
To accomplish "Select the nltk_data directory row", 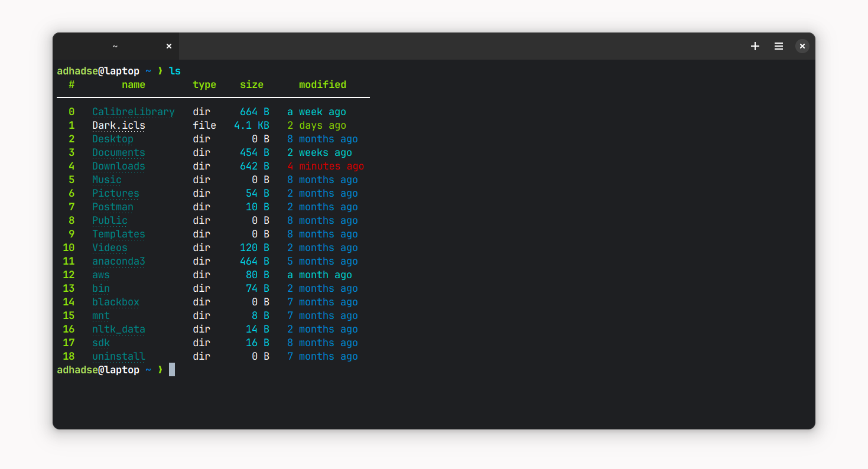I will (118, 329).
